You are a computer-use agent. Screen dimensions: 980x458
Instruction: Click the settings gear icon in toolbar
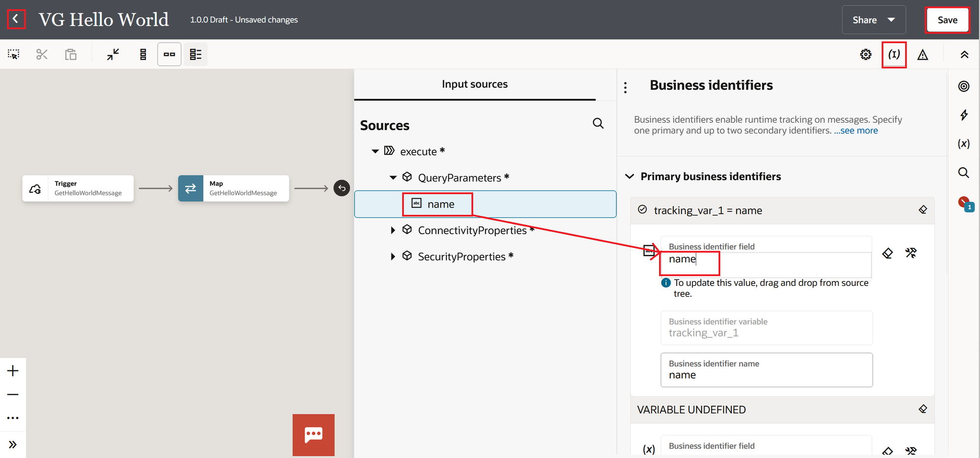[x=866, y=54]
